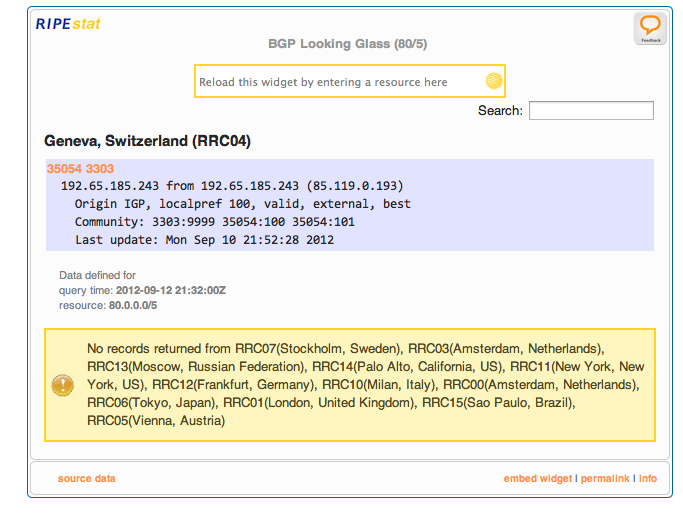The image size is (683, 514).
Task: Click the warning exclamation icon
Action: coord(63,385)
